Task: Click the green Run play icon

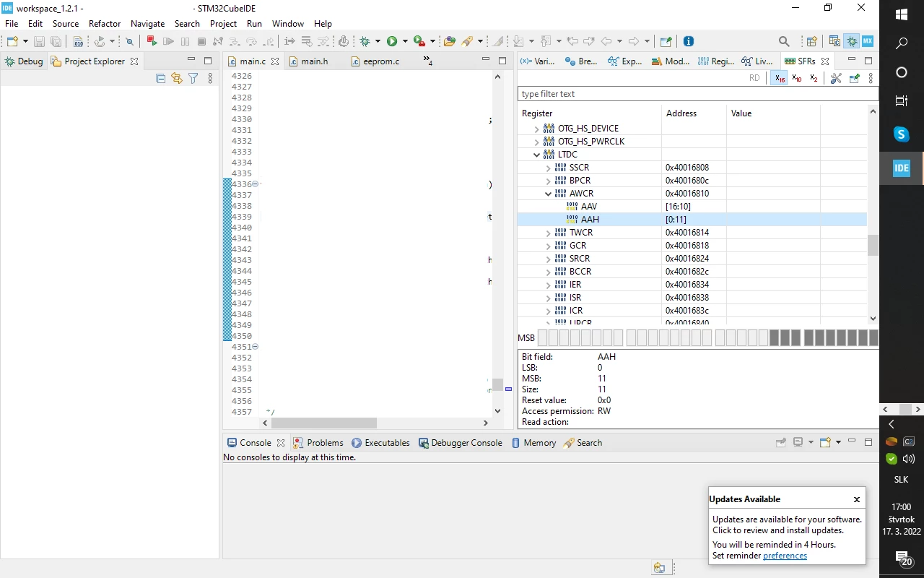Action: point(392,41)
